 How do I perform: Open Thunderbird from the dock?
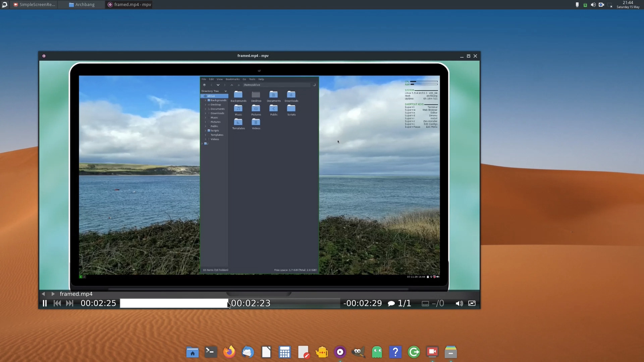(x=248, y=352)
